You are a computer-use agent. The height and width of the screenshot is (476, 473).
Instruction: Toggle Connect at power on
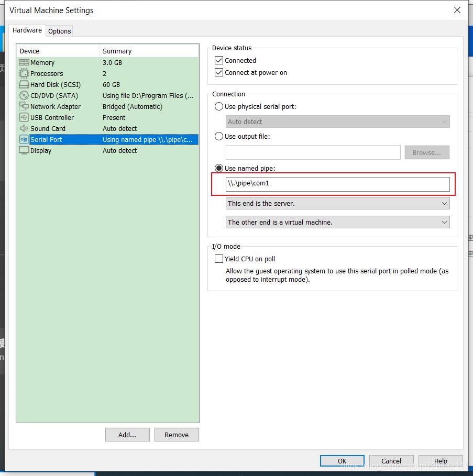219,73
